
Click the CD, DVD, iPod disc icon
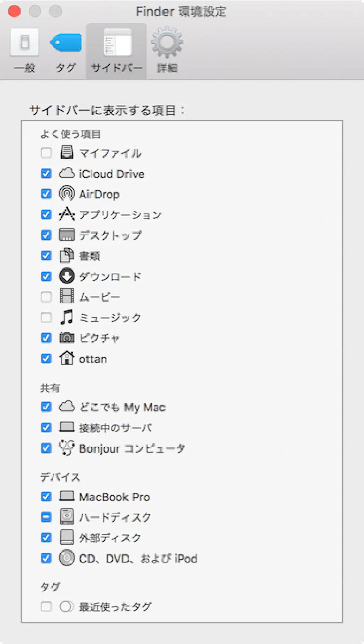coord(66,558)
